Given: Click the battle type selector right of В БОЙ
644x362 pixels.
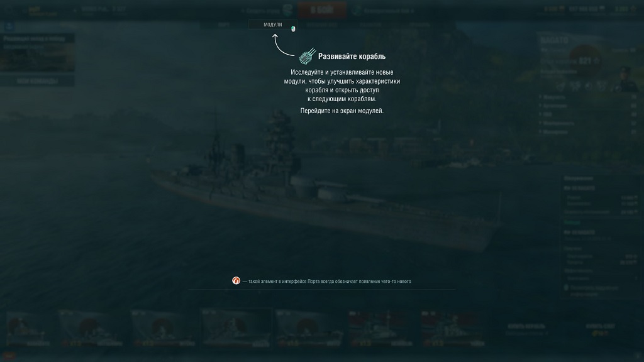Looking at the screenshot, I should (384, 11).
